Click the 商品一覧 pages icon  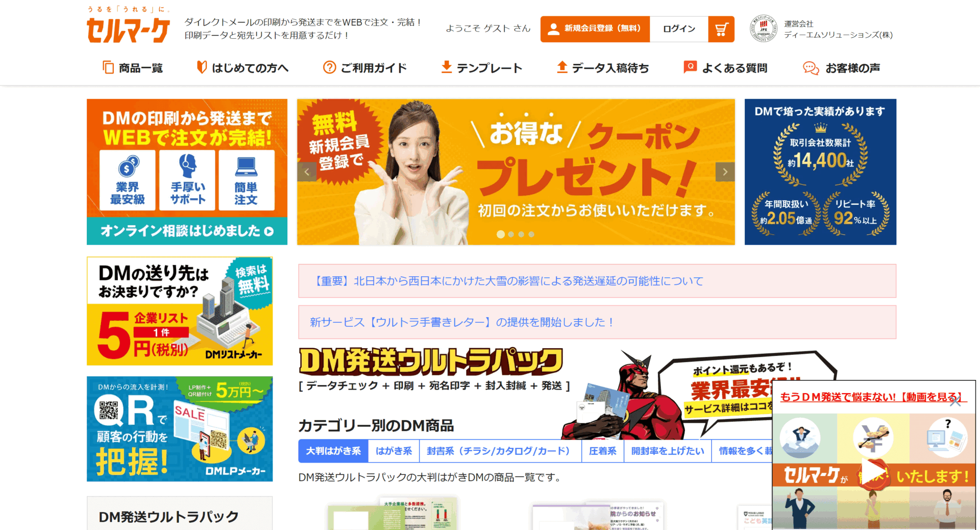tap(108, 67)
